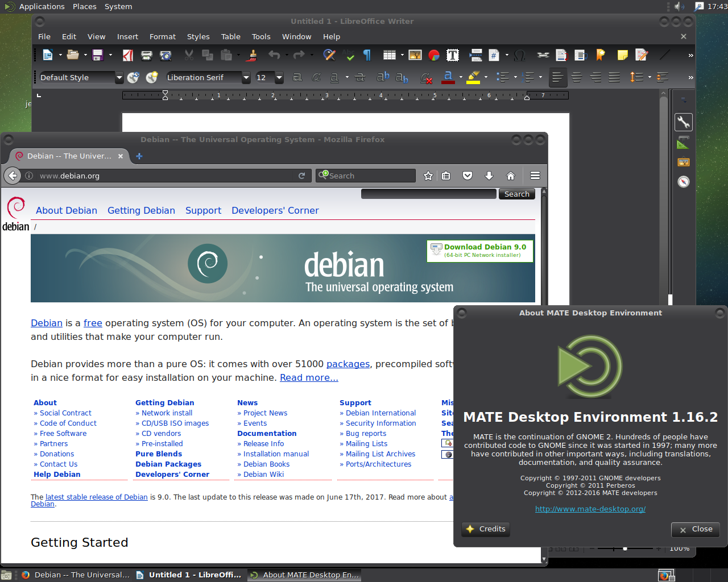Viewport: 728px width, 582px height.
Task: Click the Credits button in About MATE
Action: coord(486,529)
